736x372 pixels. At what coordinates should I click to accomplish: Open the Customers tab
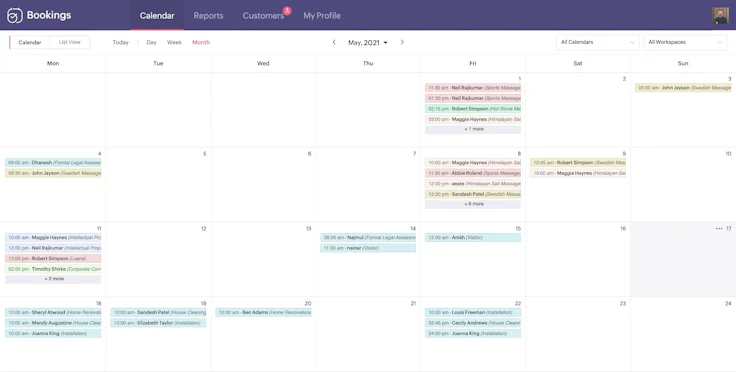point(263,15)
